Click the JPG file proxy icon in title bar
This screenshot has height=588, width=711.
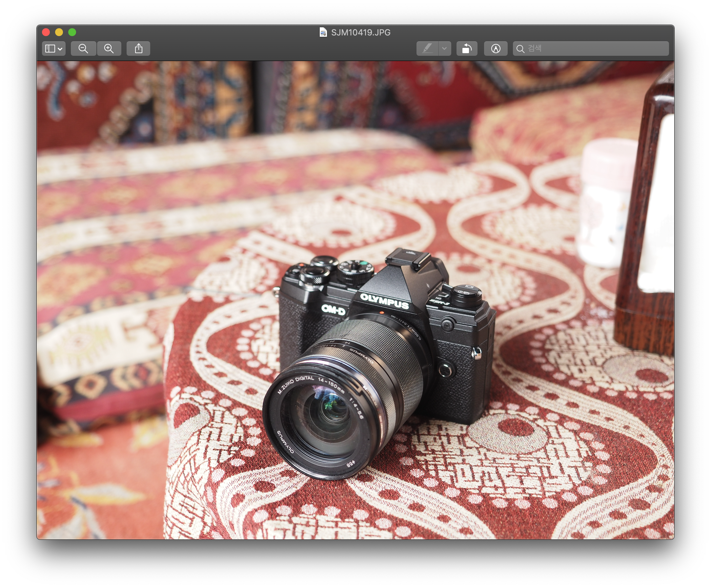pos(323,32)
